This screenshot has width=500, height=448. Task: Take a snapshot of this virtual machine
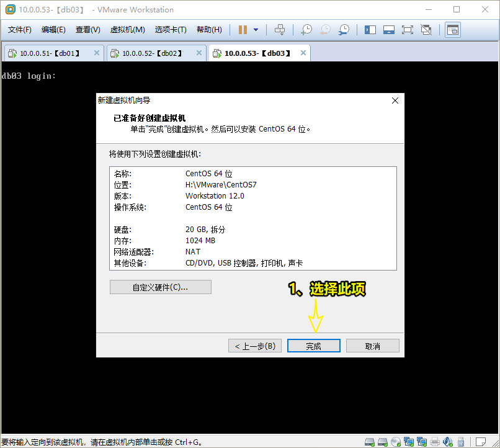[x=306, y=30]
